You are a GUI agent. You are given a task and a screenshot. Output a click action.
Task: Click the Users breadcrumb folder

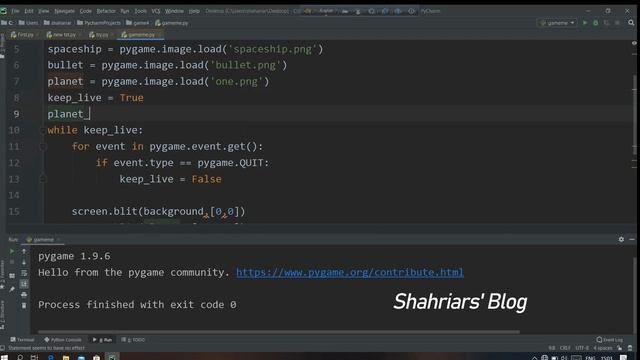point(29,23)
